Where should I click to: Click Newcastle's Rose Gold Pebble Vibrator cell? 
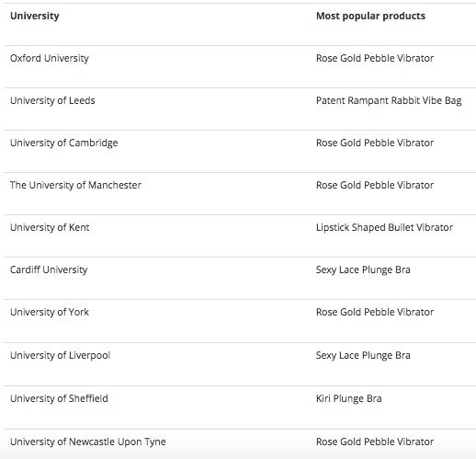coord(375,442)
